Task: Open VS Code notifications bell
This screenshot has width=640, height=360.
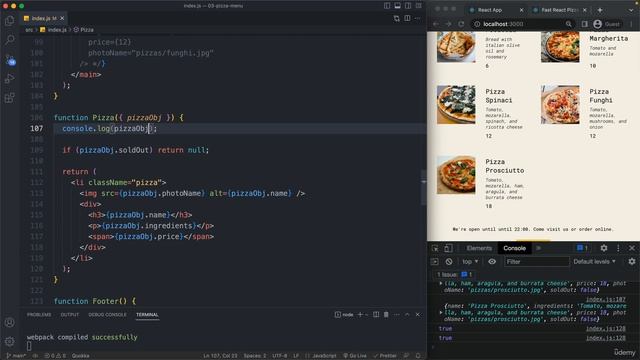Action: 418,356
